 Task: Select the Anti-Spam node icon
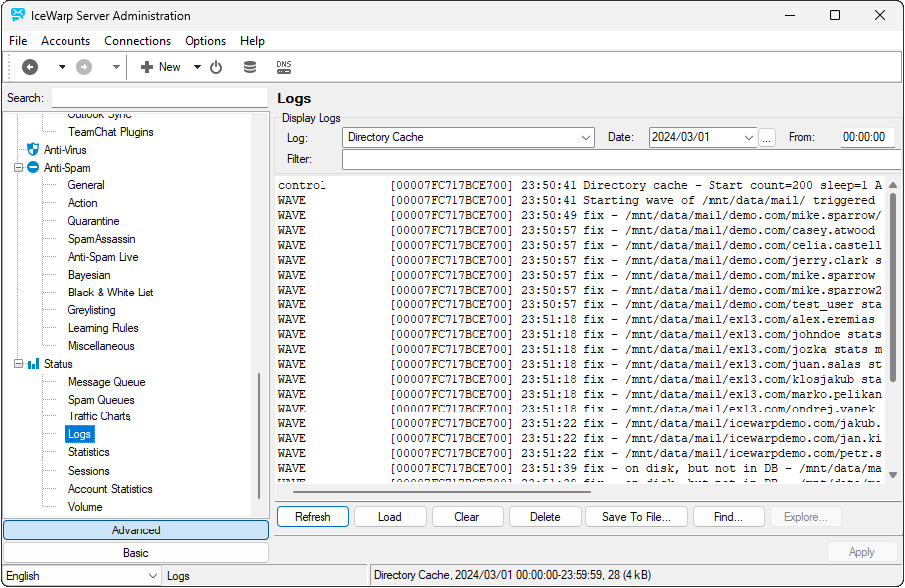(x=33, y=168)
